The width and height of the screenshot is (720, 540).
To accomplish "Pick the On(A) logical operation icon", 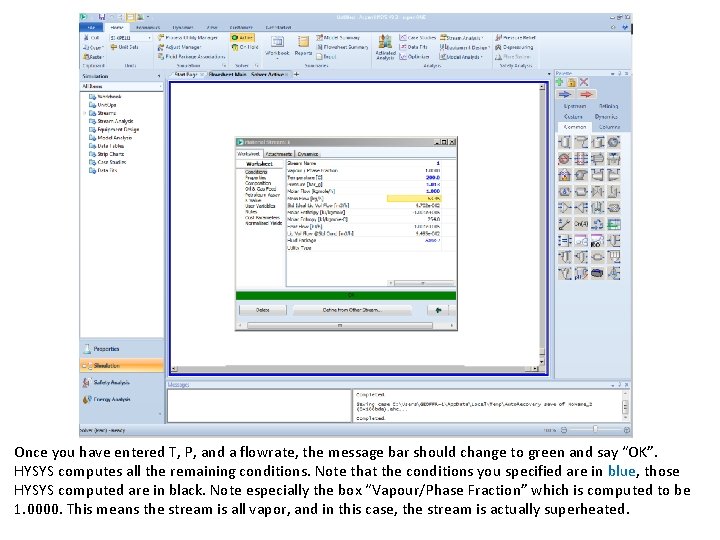I will pyautogui.click(x=581, y=224).
